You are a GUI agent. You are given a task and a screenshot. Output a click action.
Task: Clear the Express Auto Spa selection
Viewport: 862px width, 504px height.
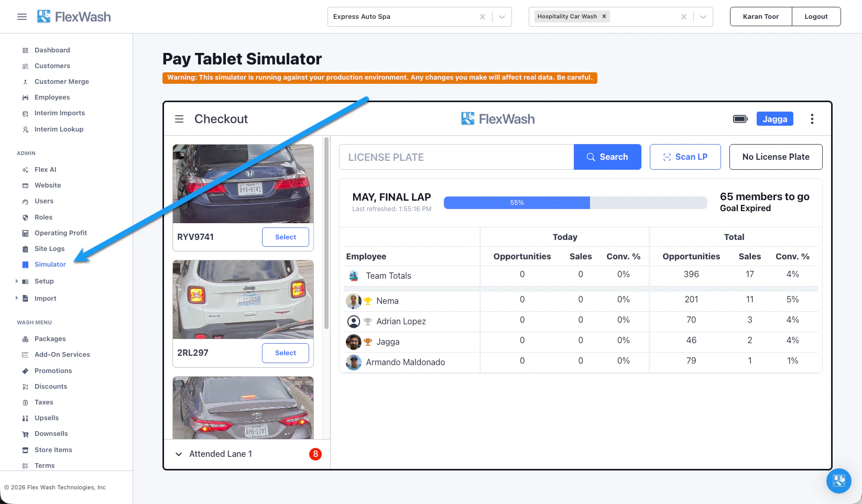(x=483, y=17)
